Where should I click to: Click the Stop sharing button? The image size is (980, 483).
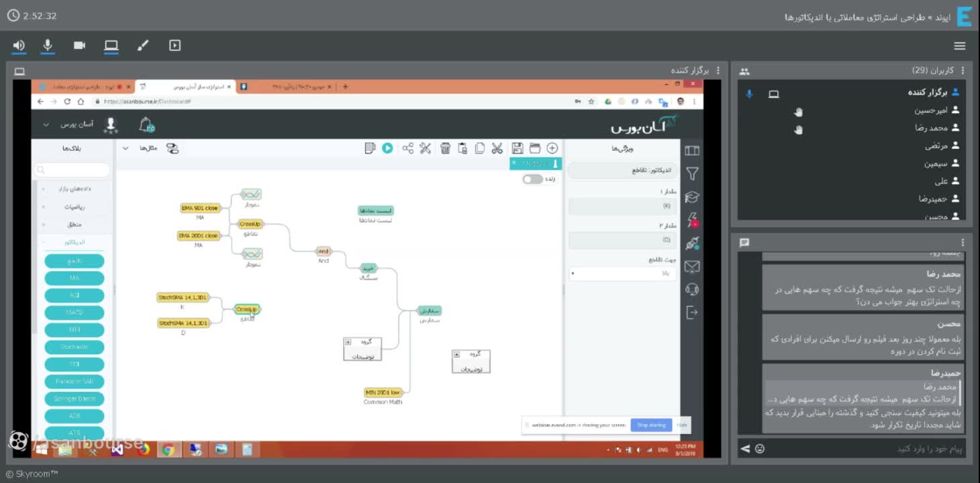click(x=651, y=425)
